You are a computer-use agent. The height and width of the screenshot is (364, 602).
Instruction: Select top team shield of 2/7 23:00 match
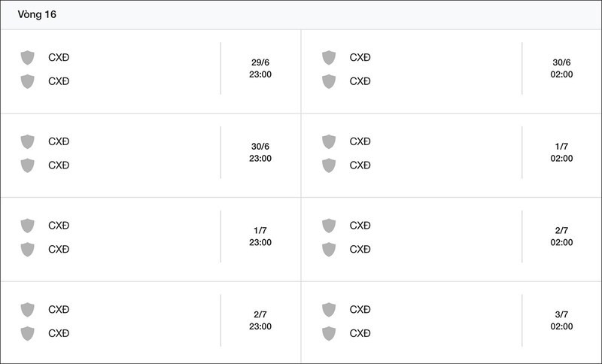[27, 310]
